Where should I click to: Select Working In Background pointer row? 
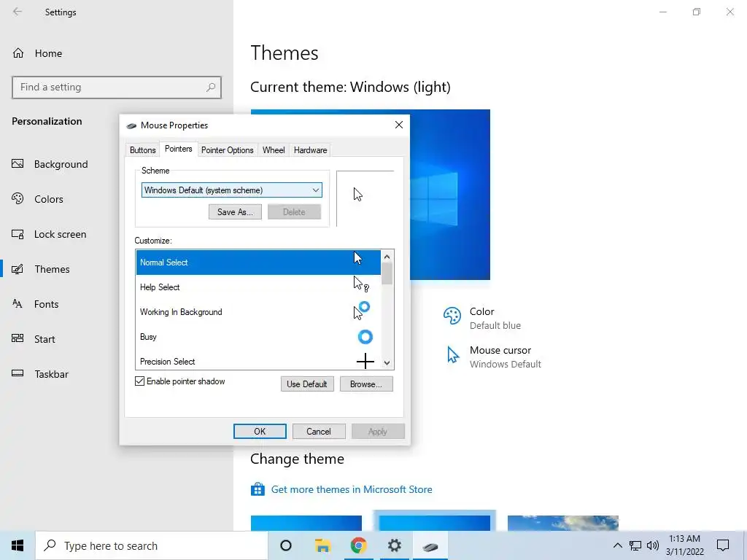coord(258,312)
